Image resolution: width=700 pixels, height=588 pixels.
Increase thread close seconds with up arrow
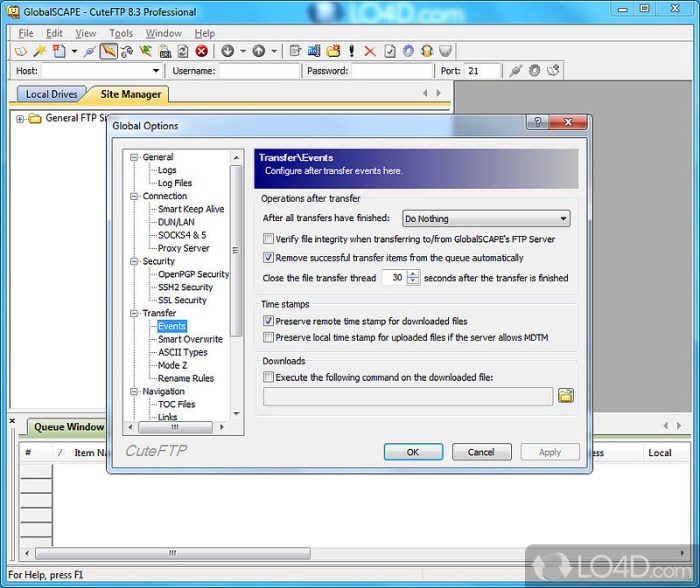[x=413, y=274]
